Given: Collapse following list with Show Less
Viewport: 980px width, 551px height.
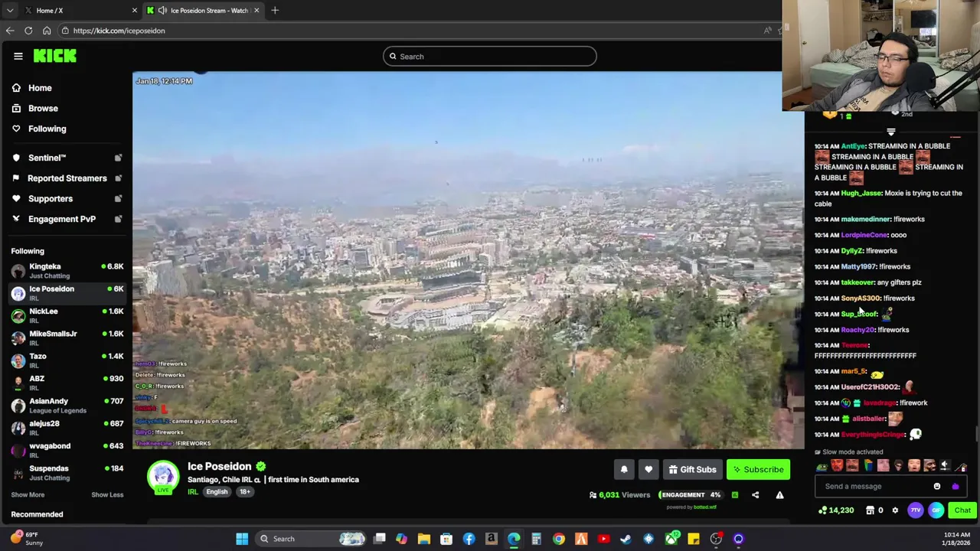Looking at the screenshot, I should point(107,494).
